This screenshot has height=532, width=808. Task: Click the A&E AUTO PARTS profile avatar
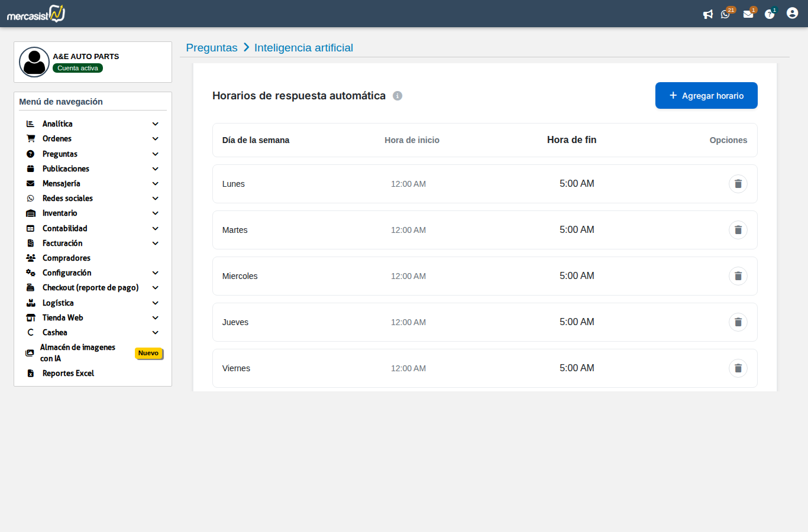click(34, 62)
